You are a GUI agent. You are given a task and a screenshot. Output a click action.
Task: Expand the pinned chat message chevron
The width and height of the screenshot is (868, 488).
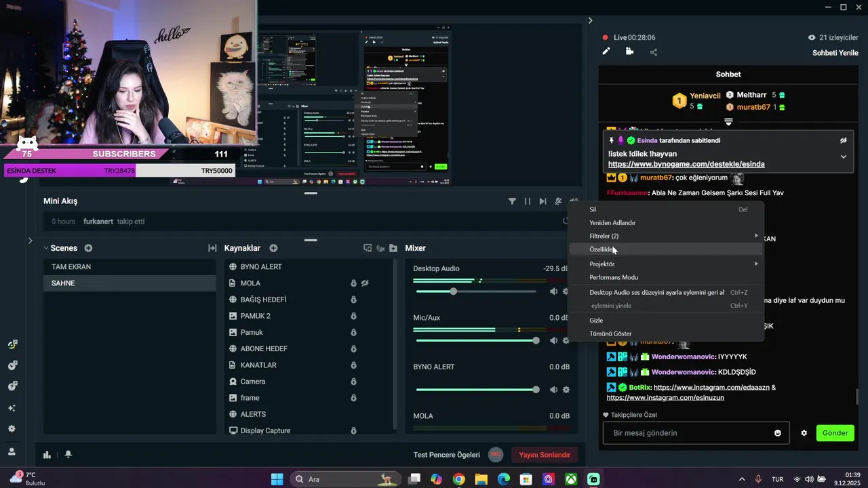point(843,157)
